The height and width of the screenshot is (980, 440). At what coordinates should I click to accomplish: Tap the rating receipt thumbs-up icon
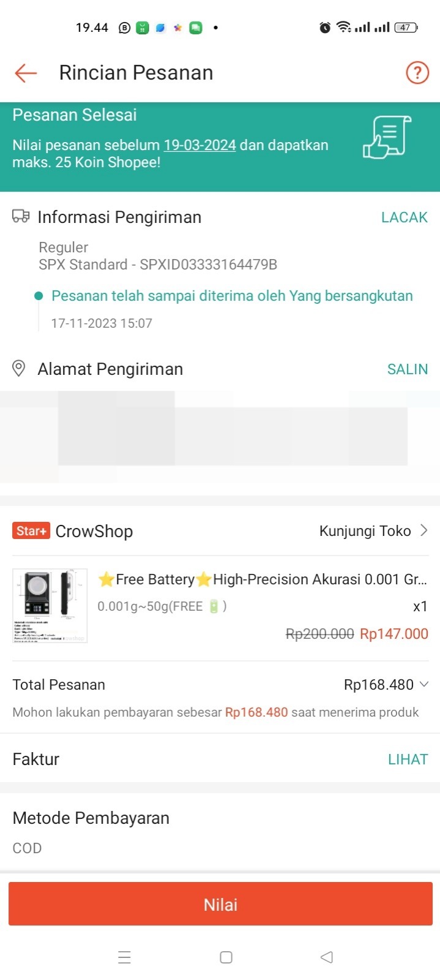(387, 137)
